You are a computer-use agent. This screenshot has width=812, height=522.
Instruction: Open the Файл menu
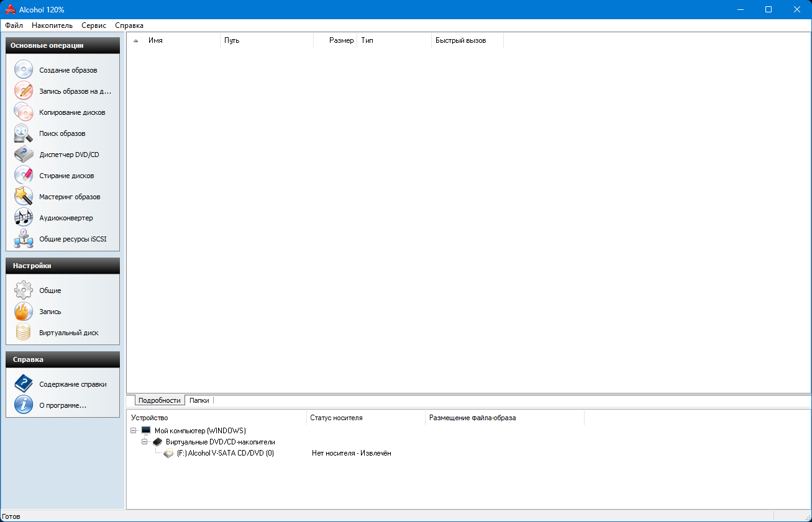pos(14,25)
